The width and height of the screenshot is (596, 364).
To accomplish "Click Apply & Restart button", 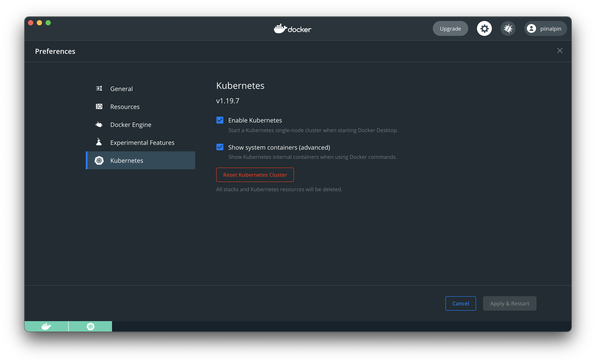I will [x=509, y=303].
